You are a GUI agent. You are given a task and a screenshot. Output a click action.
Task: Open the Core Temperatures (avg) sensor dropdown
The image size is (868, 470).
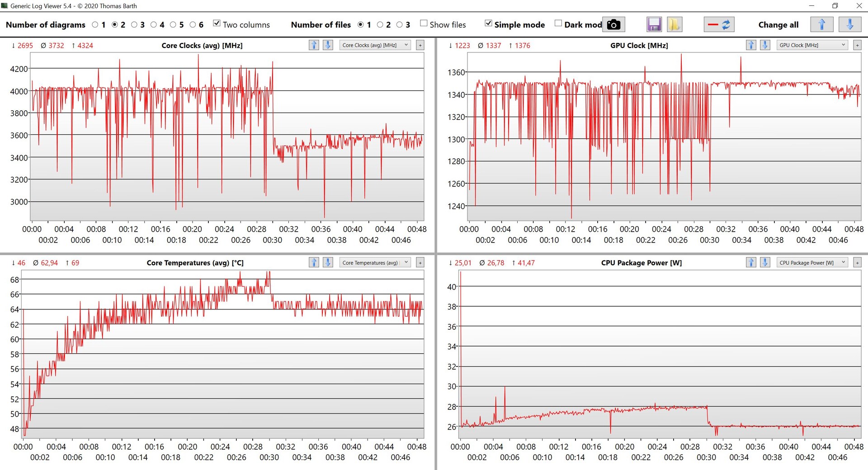[375, 263]
